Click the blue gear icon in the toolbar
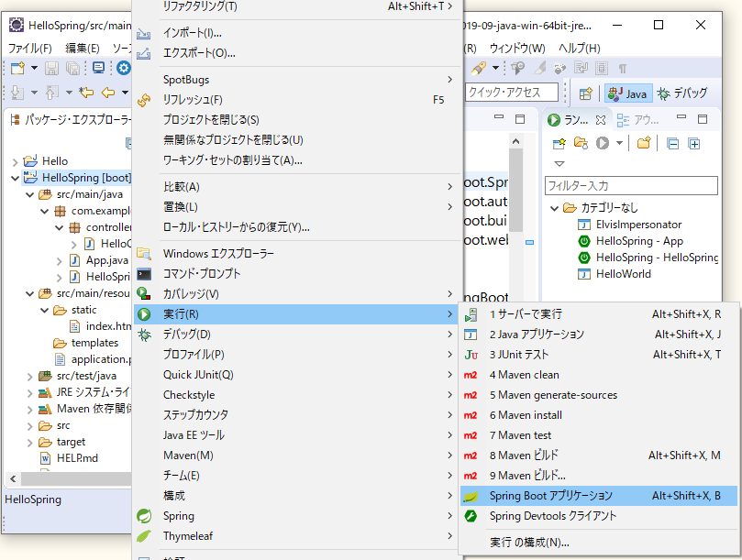 [126, 67]
